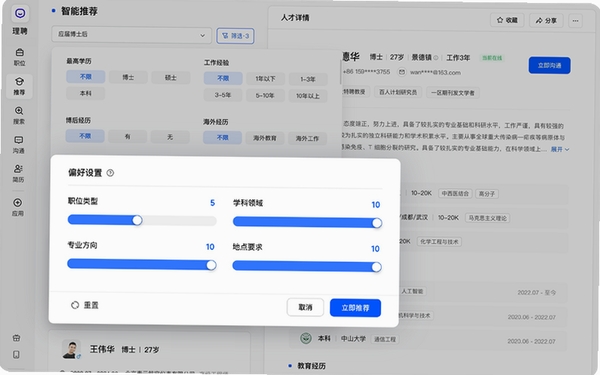Screen dimensions: 600x375
Task: Select 5-10年 work experience
Action: tap(265, 95)
